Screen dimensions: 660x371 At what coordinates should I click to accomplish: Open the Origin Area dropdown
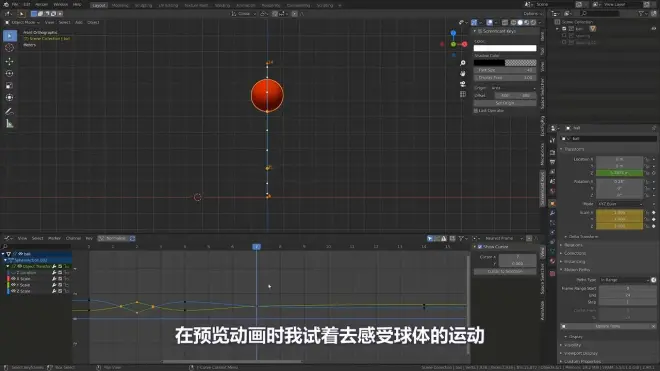coord(514,88)
